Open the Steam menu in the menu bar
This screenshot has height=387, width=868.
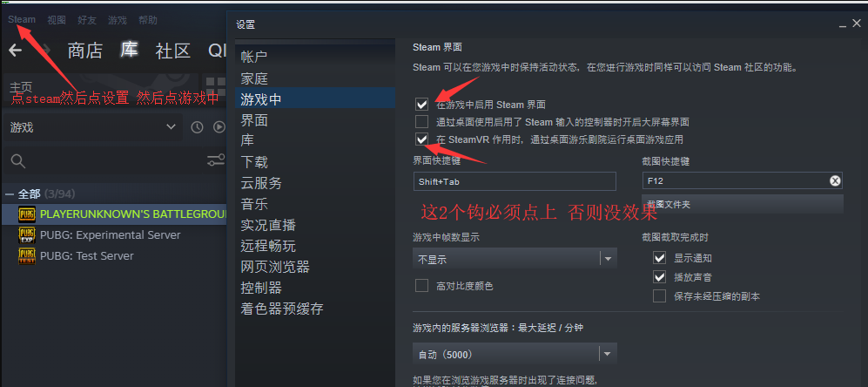tap(22, 19)
